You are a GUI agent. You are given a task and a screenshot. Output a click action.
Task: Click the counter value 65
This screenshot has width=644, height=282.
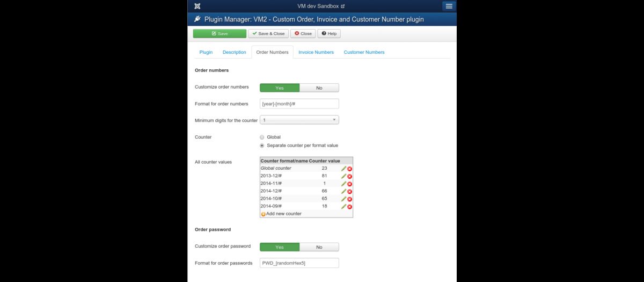325,199
